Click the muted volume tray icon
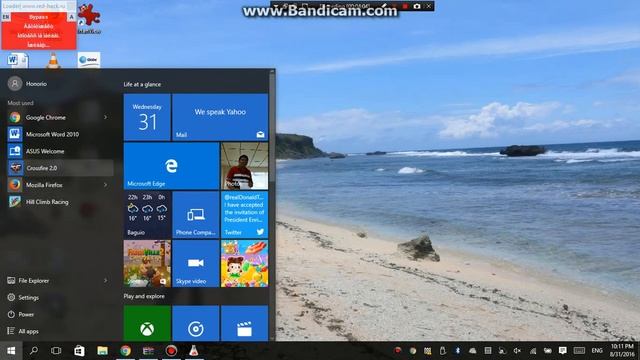640x360 pixels. click(x=517, y=351)
